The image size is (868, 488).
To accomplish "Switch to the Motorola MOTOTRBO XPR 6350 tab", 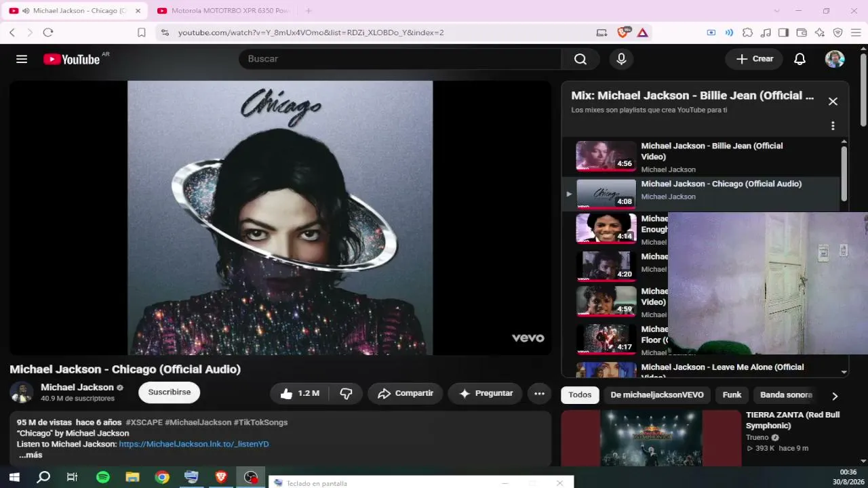I will (x=224, y=11).
